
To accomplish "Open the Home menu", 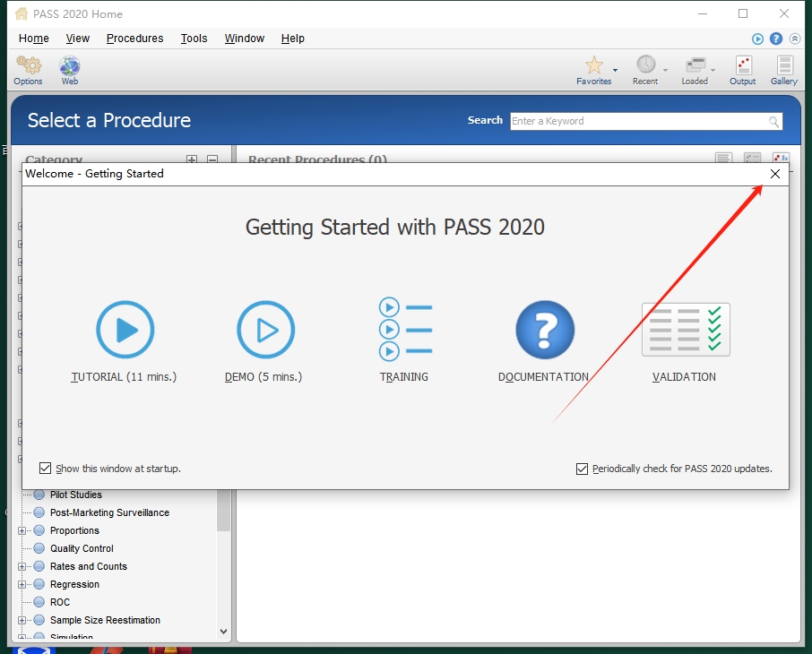I will tap(34, 39).
